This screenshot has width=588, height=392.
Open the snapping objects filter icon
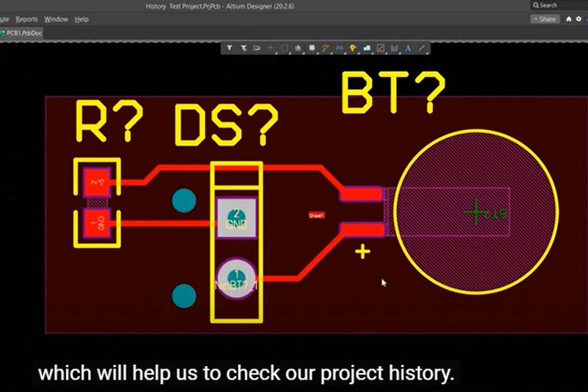pyautogui.click(x=243, y=48)
